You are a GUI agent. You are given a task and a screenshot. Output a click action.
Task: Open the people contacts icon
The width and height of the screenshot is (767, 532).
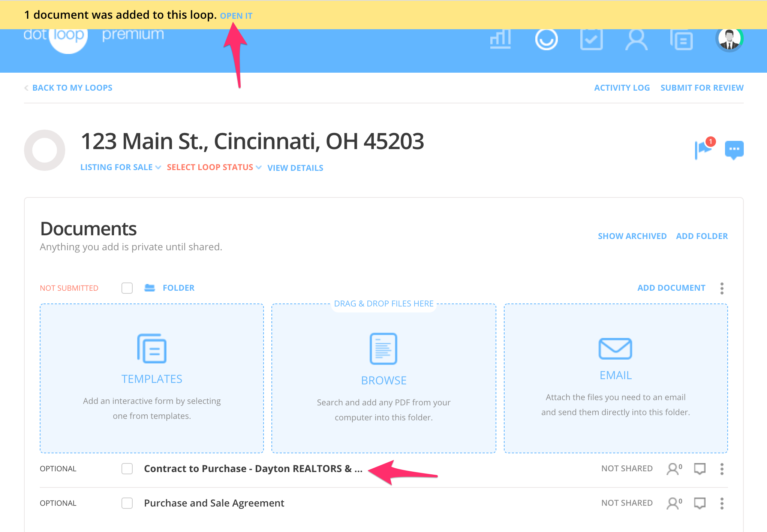[x=636, y=39]
